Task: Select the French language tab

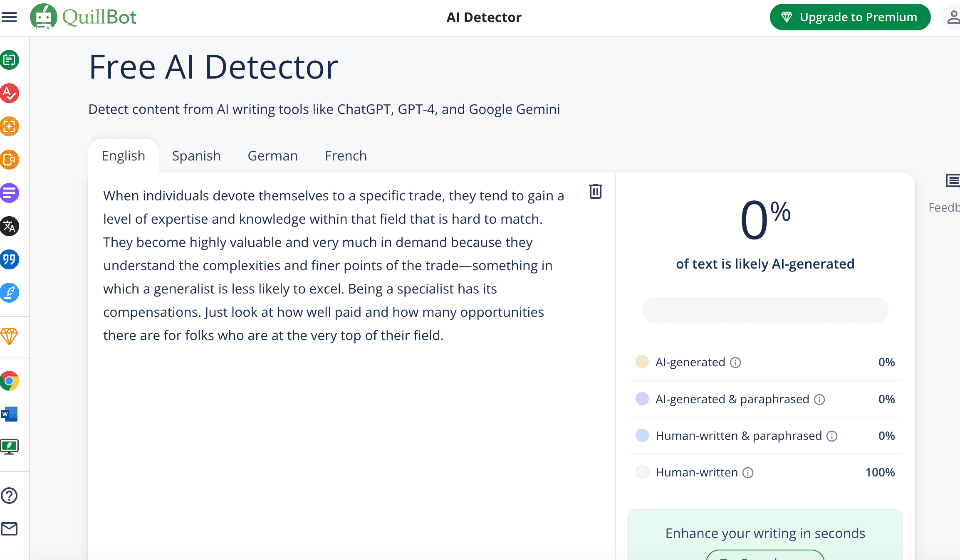Action: click(x=346, y=156)
